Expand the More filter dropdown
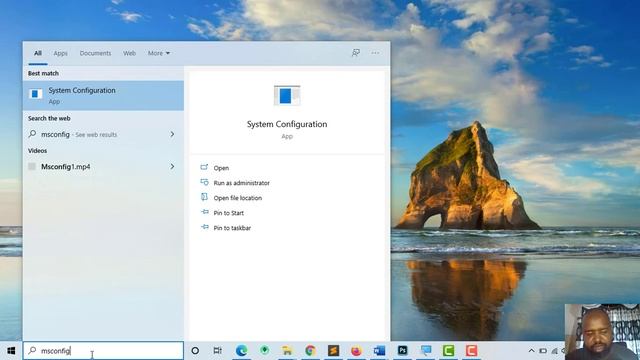This screenshot has width=640, height=360. pyautogui.click(x=159, y=53)
